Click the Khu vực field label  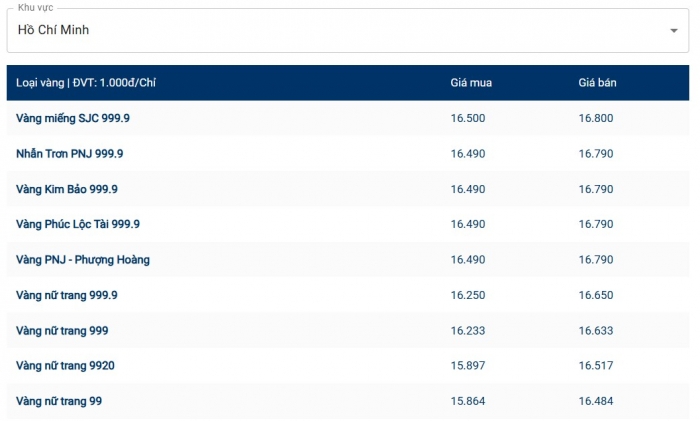click(36, 8)
